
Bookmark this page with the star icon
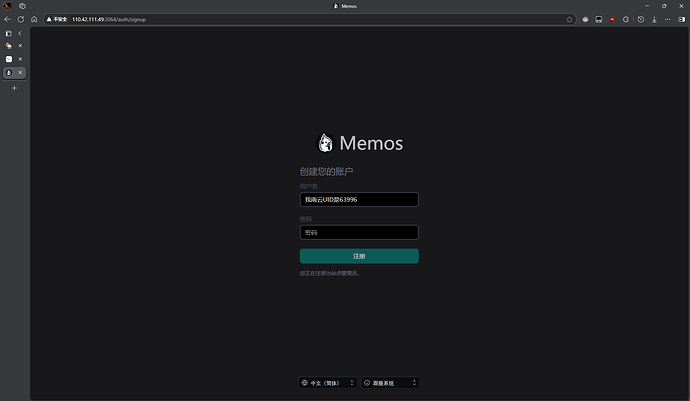tap(569, 19)
